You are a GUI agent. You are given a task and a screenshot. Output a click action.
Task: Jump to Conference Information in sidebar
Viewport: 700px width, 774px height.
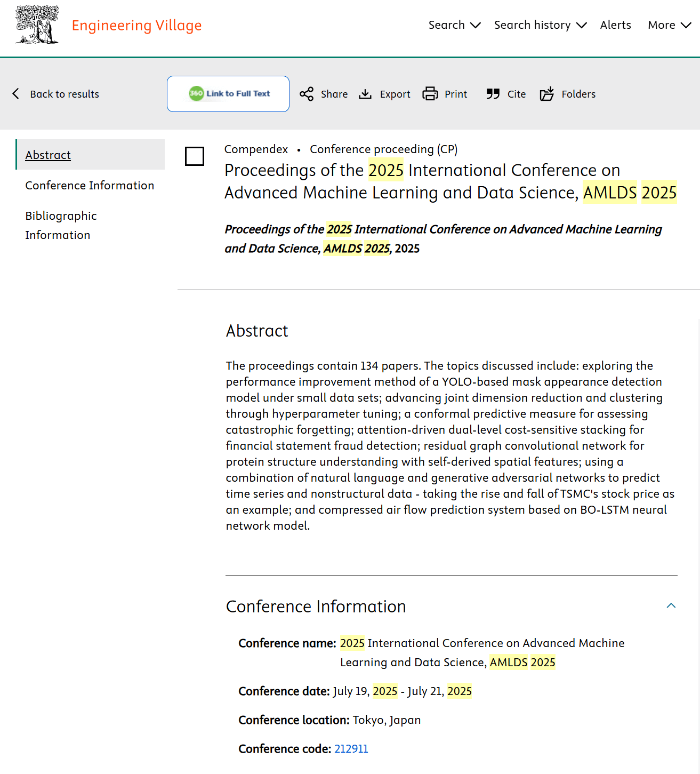[x=90, y=186]
